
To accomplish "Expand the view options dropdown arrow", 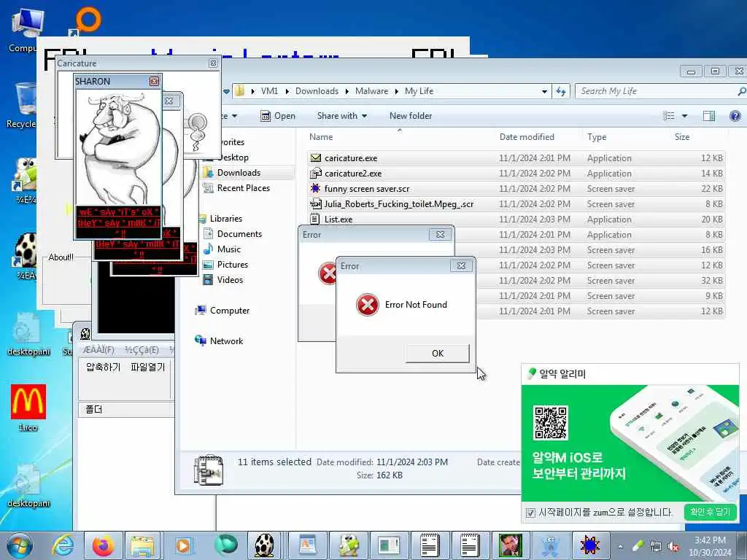I will (684, 116).
